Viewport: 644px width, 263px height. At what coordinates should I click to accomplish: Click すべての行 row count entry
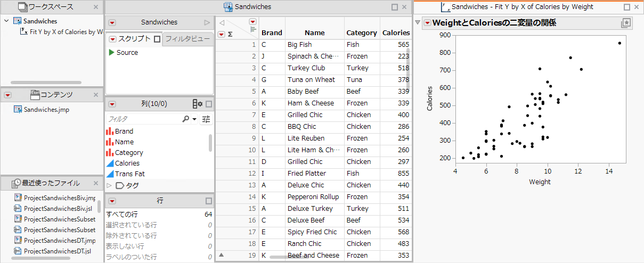click(x=159, y=214)
